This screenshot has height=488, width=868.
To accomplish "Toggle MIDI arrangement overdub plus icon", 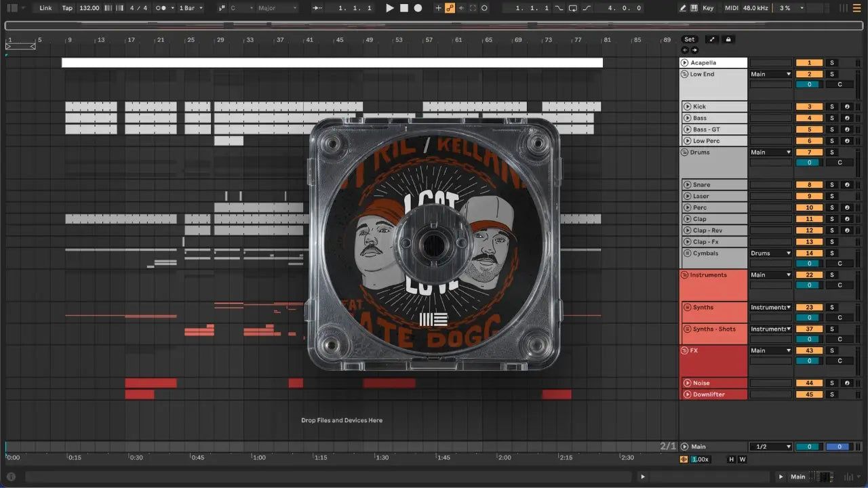I will [438, 8].
